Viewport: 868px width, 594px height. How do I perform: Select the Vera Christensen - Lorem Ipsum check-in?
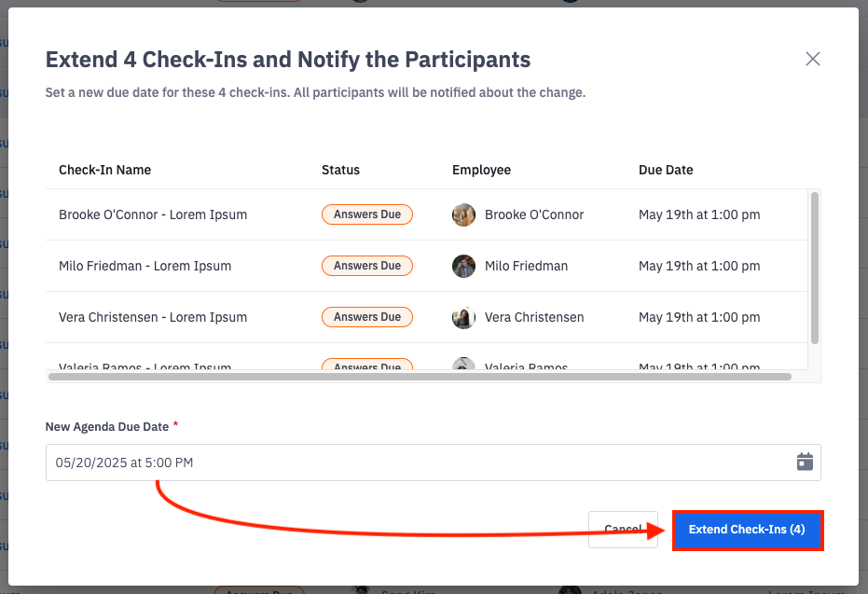153,317
